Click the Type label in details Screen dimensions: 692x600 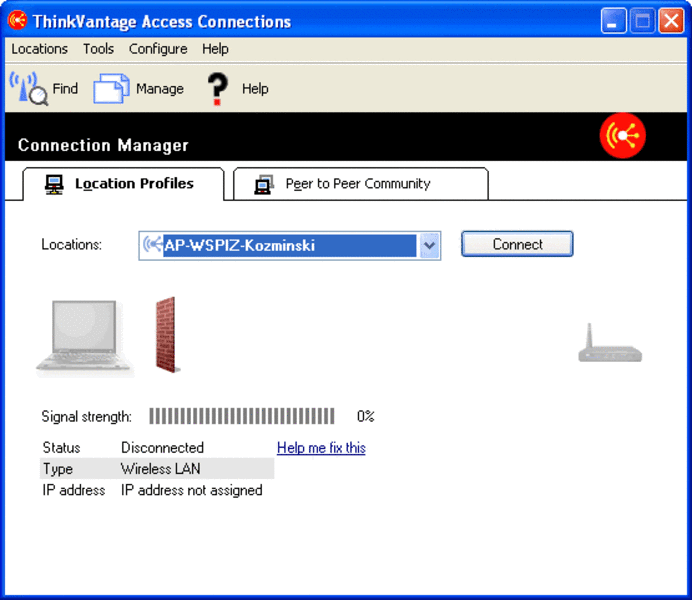[58, 469]
